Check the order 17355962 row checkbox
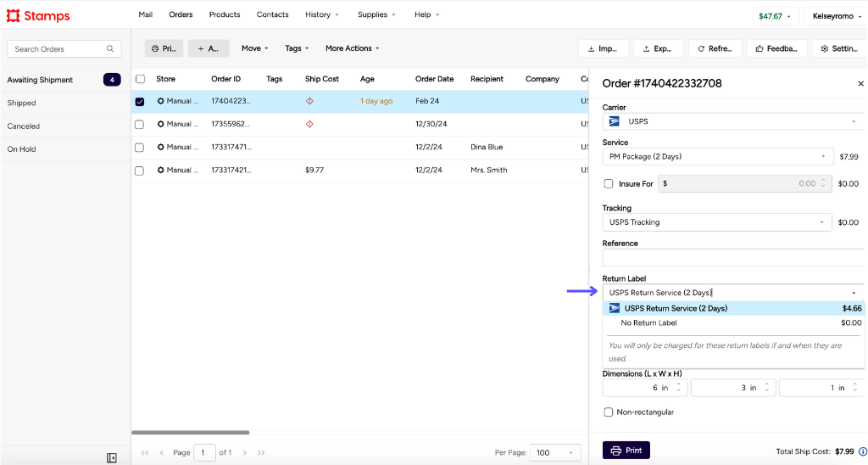The height and width of the screenshot is (465, 868). click(x=140, y=125)
